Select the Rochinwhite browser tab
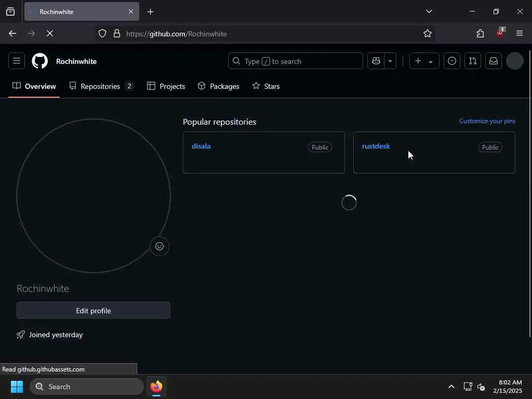 [82, 11]
